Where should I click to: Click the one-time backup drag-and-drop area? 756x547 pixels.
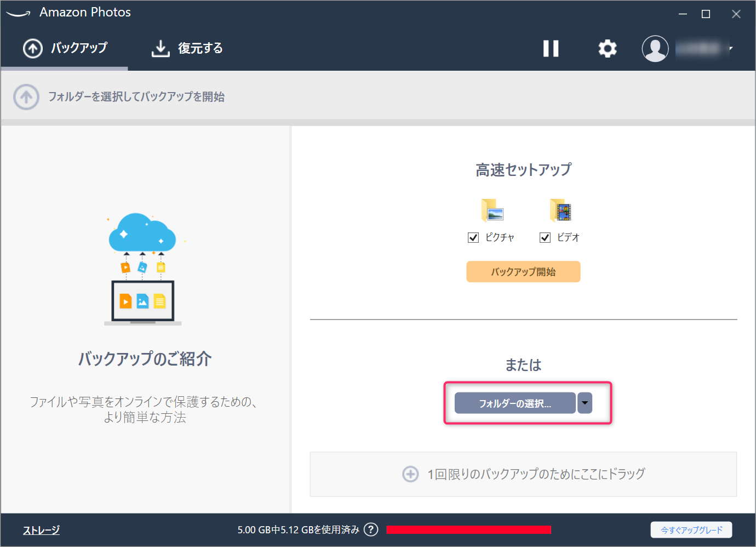pyautogui.click(x=523, y=474)
